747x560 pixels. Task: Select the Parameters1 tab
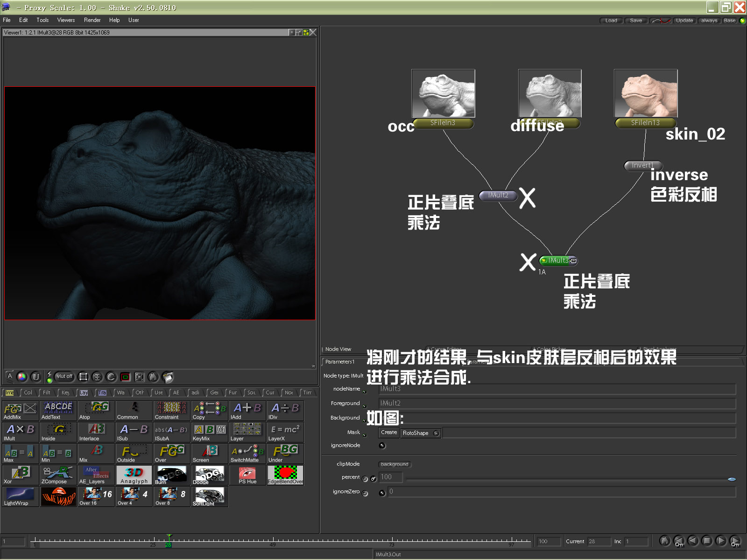coord(340,362)
